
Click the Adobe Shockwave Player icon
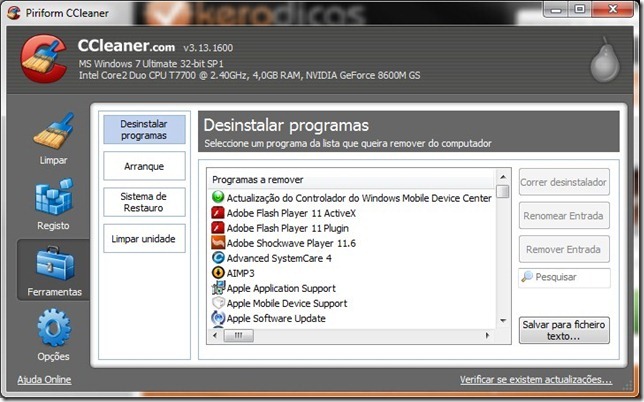click(218, 243)
